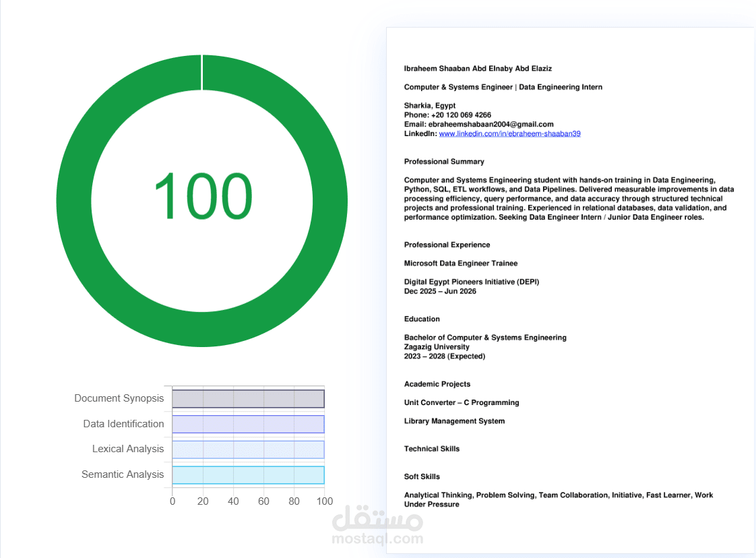Viewport: 756px width, 558px height.
Task: Click the Data Identification score bar
Action: click(x=249, y=424)
